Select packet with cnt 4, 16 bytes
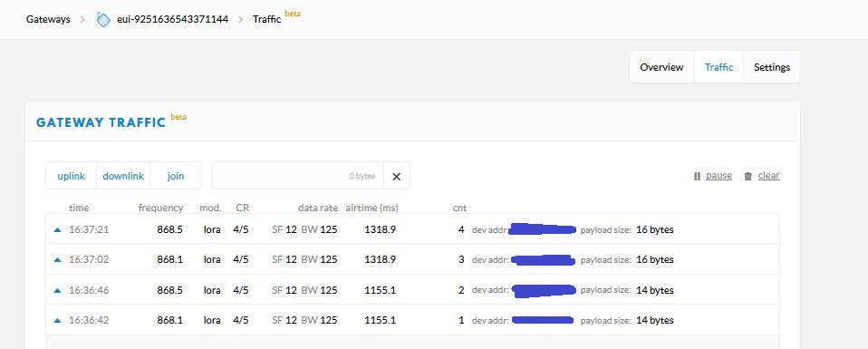The width and height of the screenshot is (868, 349). (x=412, y=229)
